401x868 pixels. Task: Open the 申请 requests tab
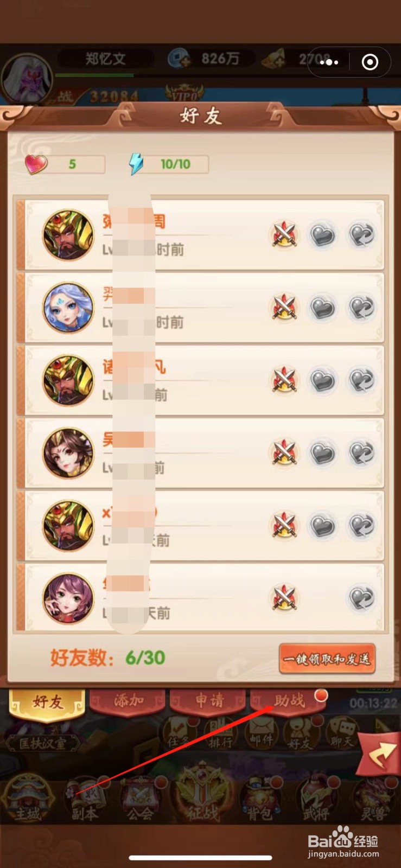point(209,701)
